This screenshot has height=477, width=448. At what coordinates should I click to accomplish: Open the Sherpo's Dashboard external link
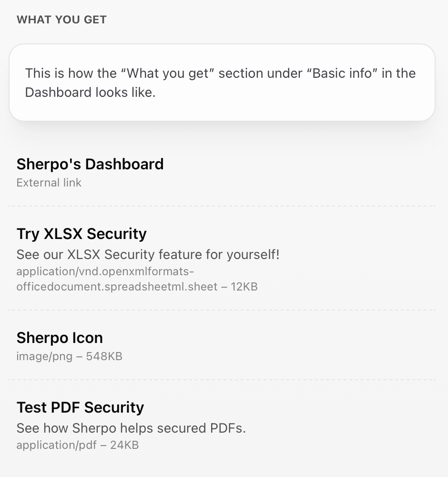pos(90,164)
